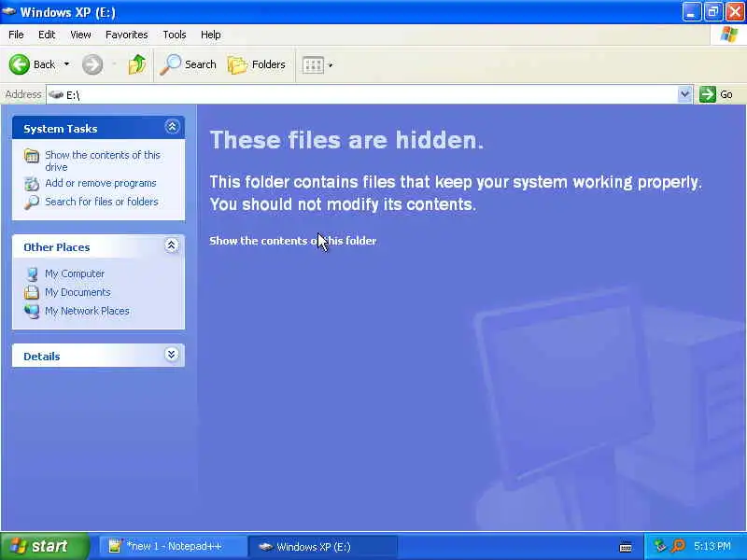This screenshot has width=747, height=560.
Task: Click the magnifier icon beside Search for files
Action: (32, 202)
